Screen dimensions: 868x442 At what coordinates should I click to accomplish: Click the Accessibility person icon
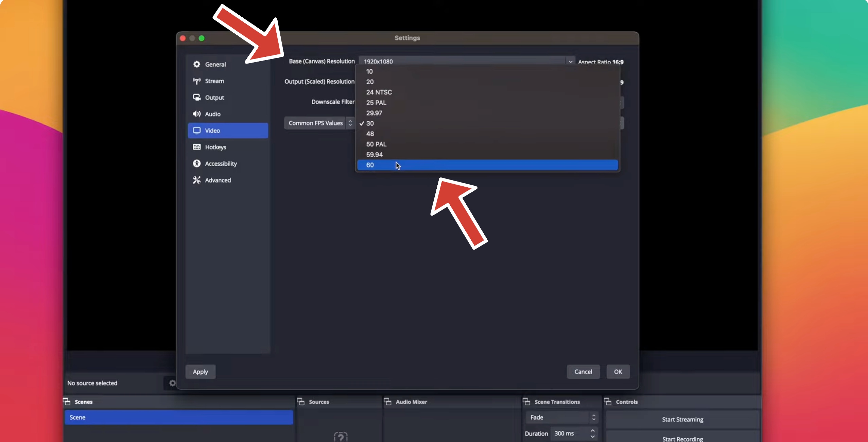(x=196, y=164)
